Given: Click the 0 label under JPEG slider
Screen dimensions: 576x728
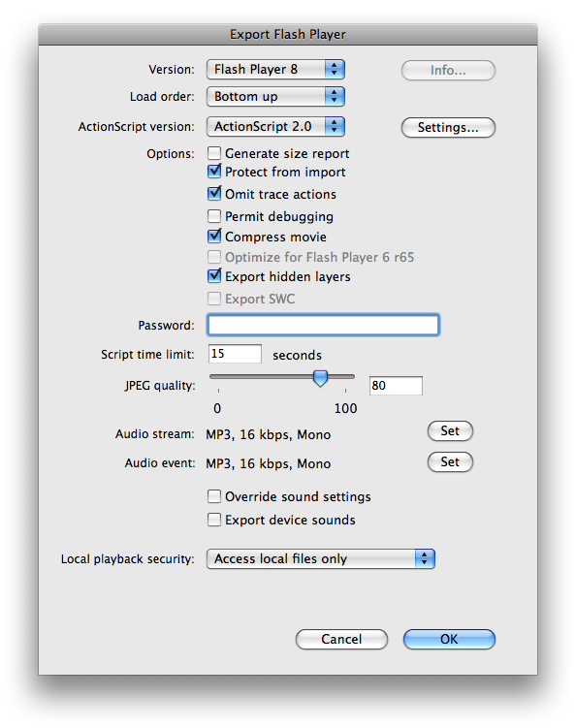Looking at the screenshot, I should (217, 408).
